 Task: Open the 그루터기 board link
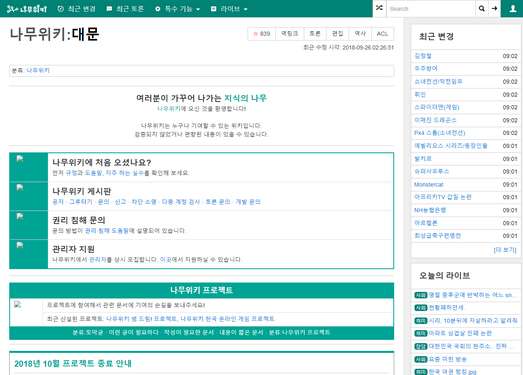pos(81,202)
